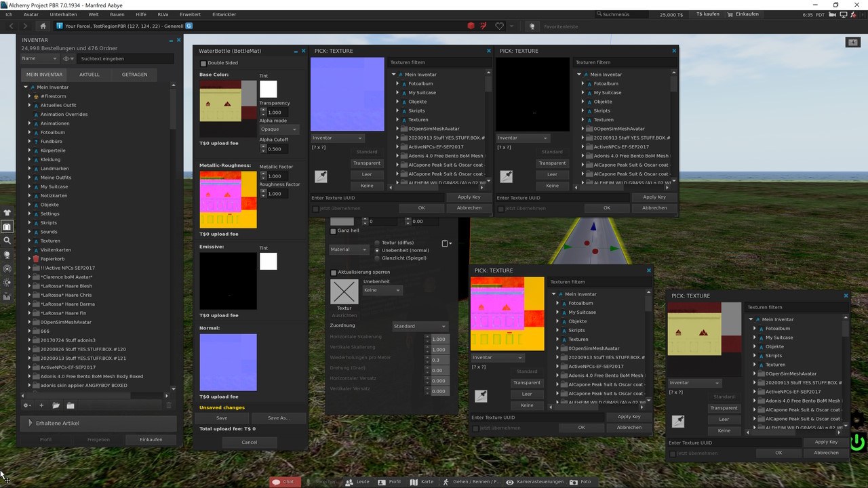Click the search magnifier icon in left sidebar
The height and width of the screenshot is (488, 868).
click(7, 241)
